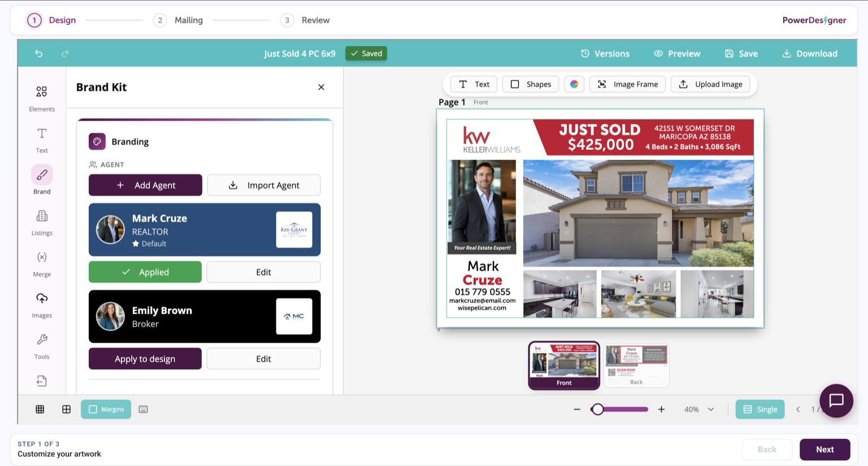Click the Next button
The height and width of the screenshot is (466, 868).
pos(825,450)
